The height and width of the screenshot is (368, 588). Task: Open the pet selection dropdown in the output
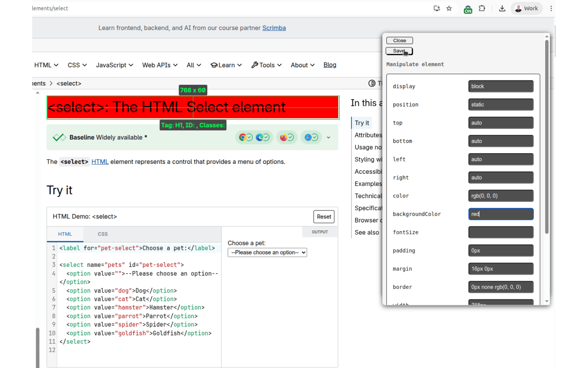(x=267, y=252)
